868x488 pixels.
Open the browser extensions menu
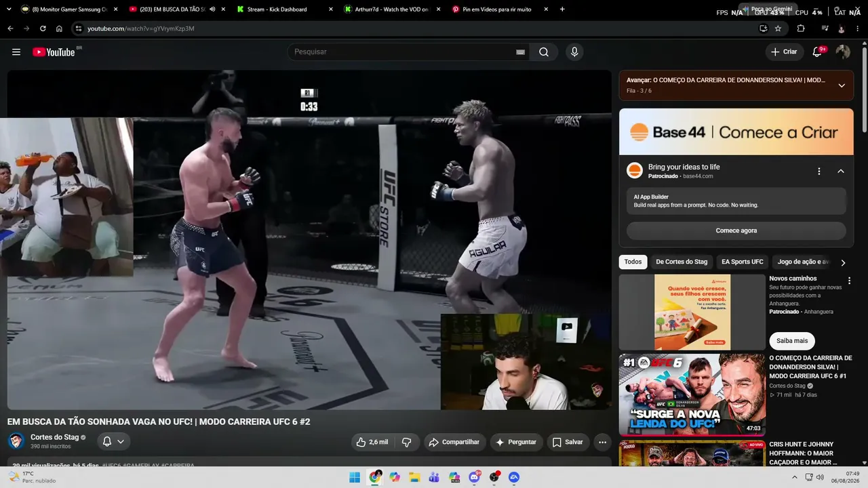(801, 28)
